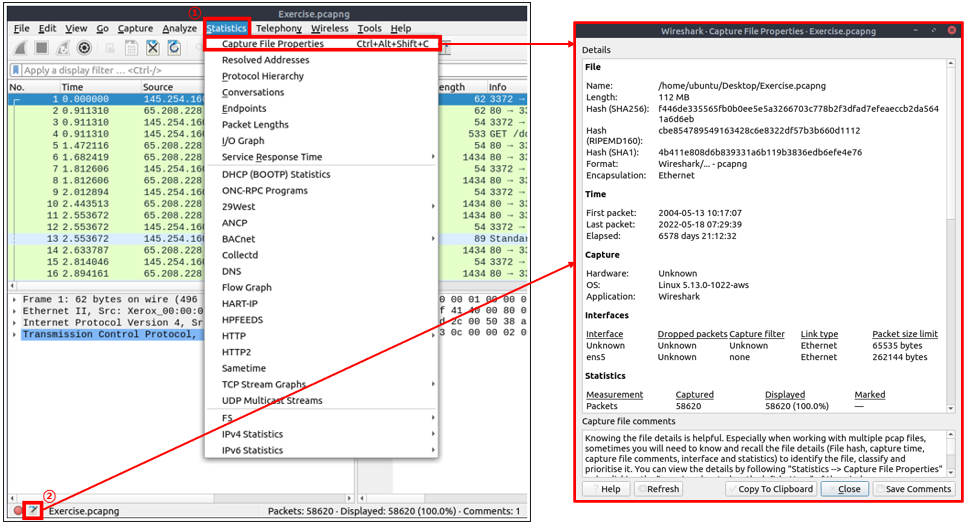Click the Help button in properties dialog
Screen dimensions: 975x526
click(606, 489)
